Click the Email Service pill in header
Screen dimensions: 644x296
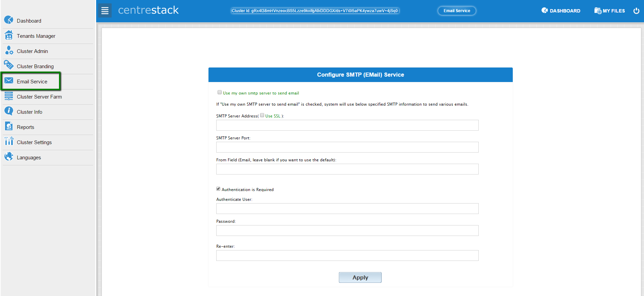(x=457, y=11)
